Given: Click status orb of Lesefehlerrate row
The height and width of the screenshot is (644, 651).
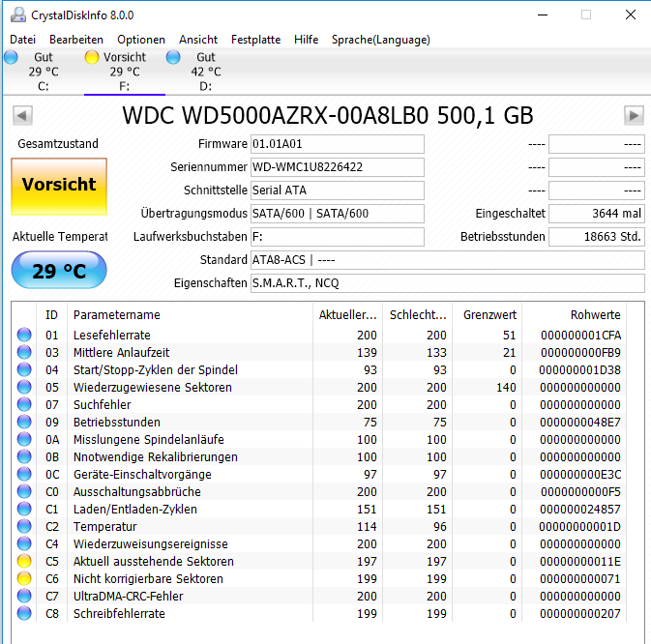Looking at the screenshot, I should tap(24, 335).
